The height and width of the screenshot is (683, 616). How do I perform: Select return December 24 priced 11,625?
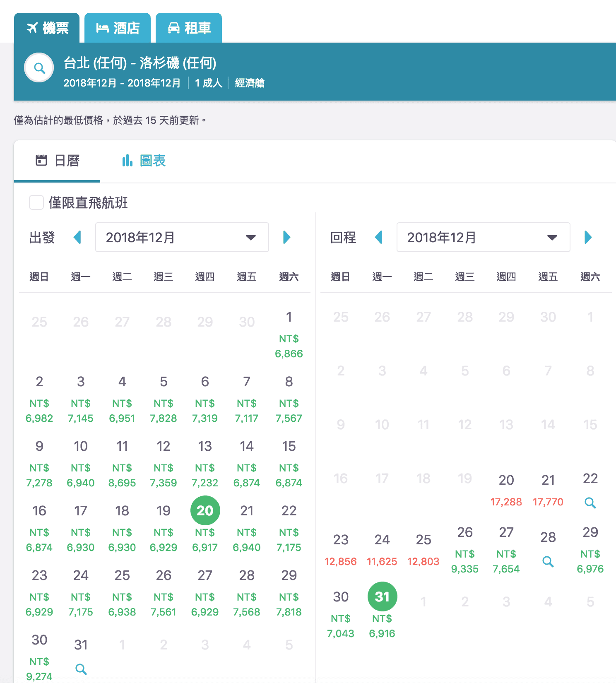[382, 550]
